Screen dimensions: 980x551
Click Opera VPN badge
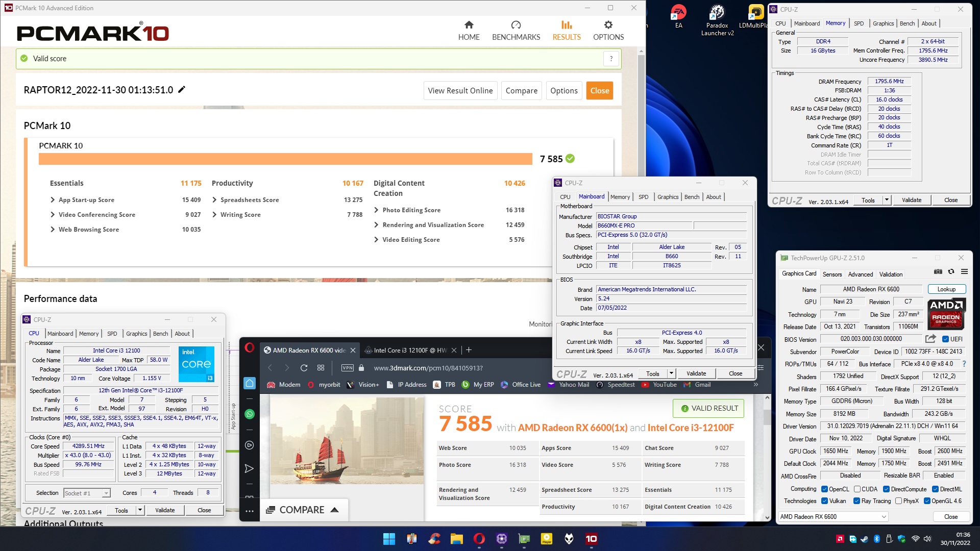coord(348,368)
